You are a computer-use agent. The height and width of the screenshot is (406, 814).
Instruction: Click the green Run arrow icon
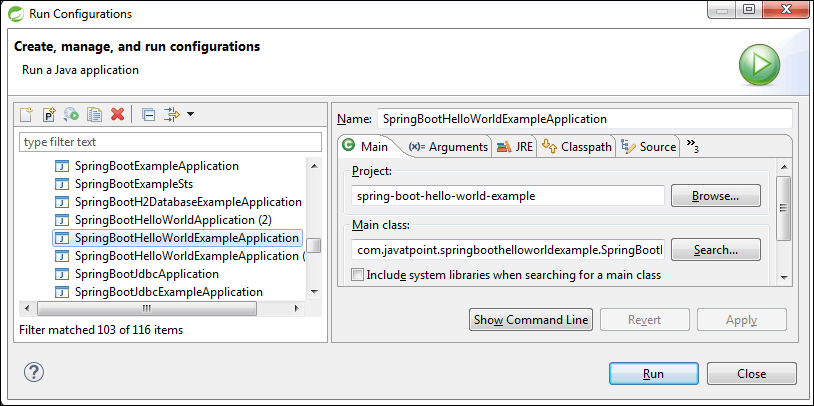[759, 64]
